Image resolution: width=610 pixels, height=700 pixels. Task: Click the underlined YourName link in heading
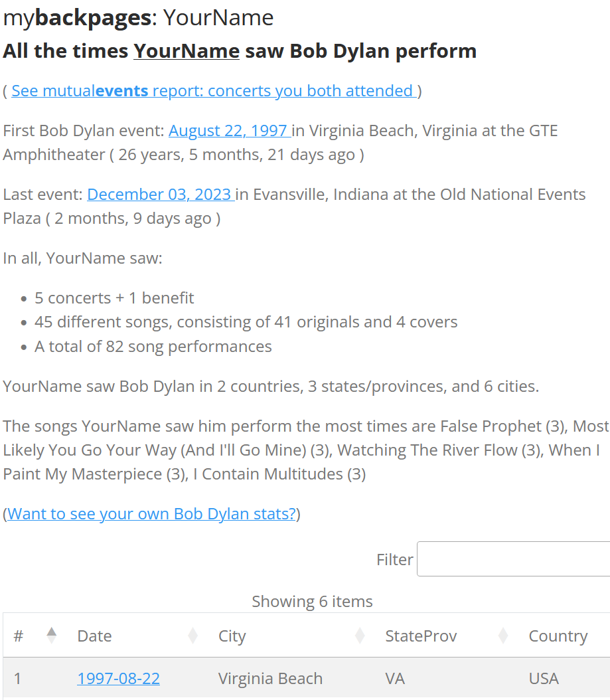point(187,50)
